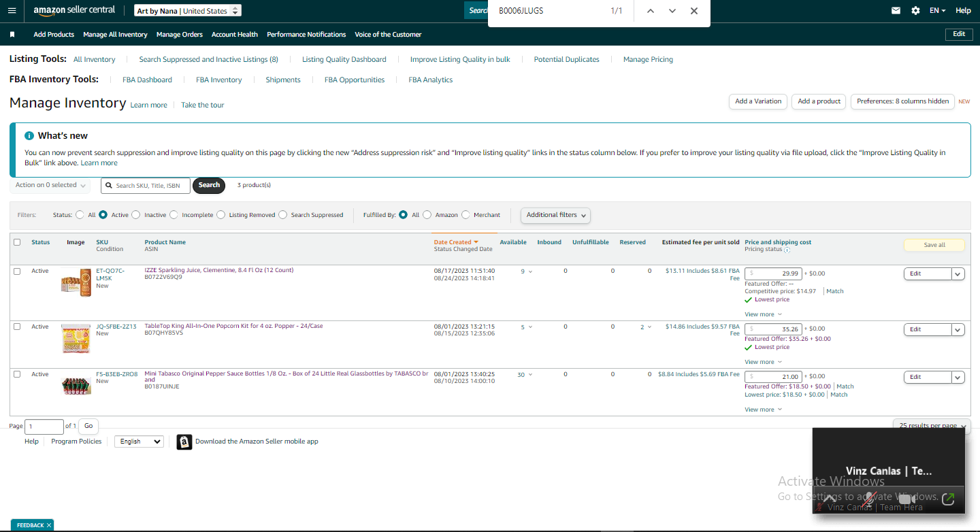Click the top-right Edit button in nav bar
This screenshot has width=980, height=532.
point(959,34)
